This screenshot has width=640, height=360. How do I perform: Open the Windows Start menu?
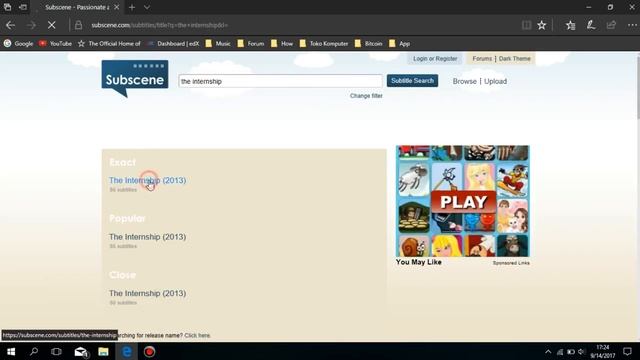tap(11, 351)
